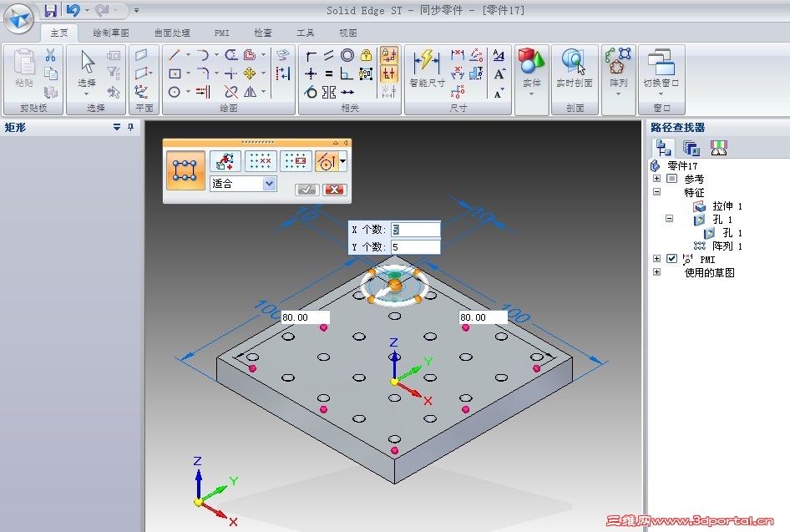
Task: Click the Tangent relationship icon
Action: 311,92
